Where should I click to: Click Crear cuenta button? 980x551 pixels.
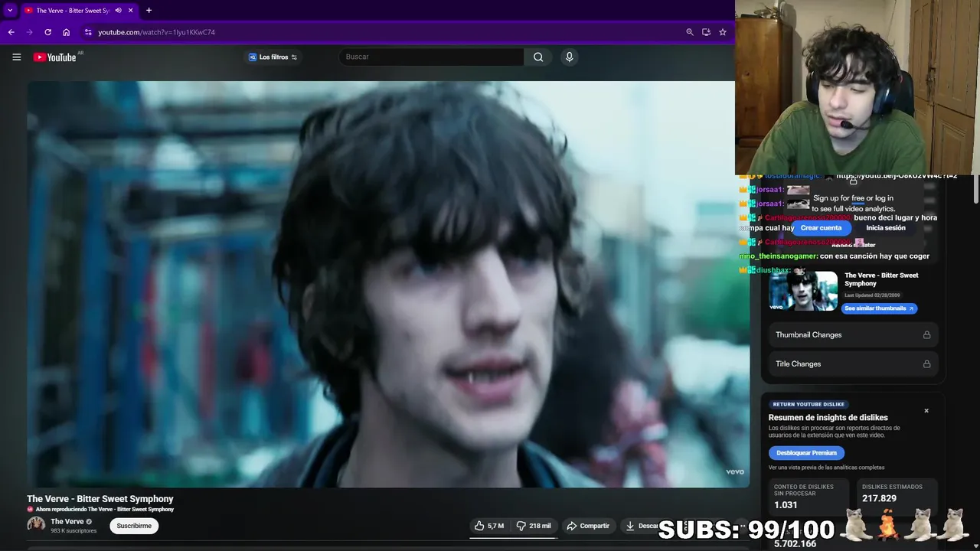pos(821,228)
